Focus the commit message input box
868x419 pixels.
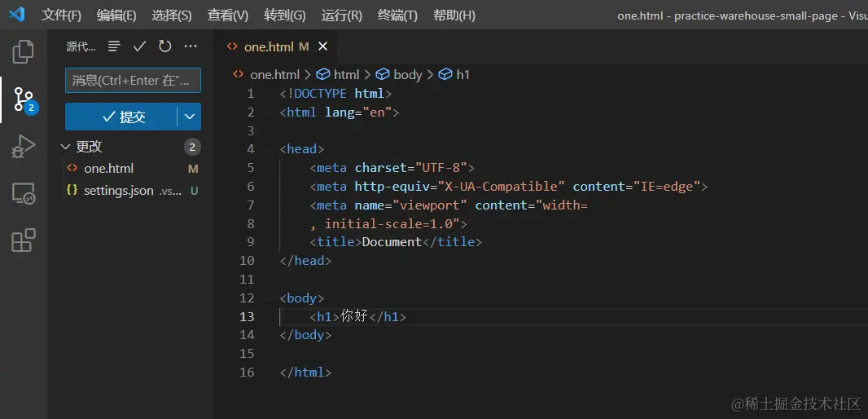(x=133, y=81)
